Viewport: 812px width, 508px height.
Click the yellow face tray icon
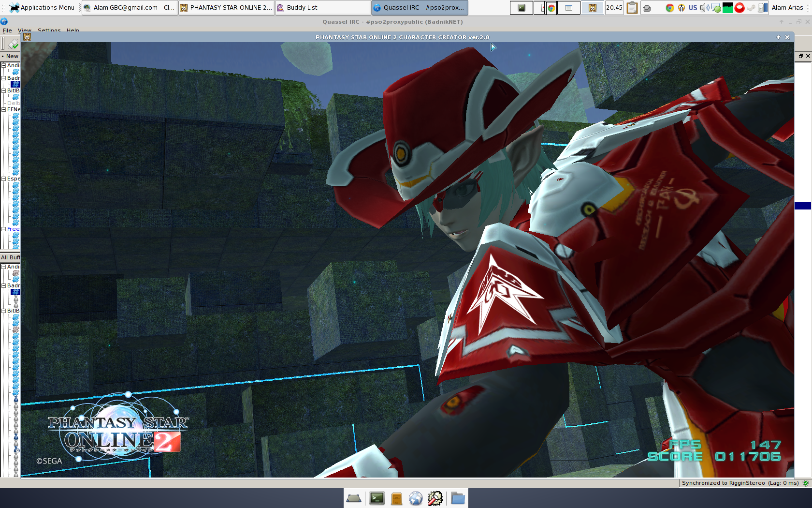point(681,8)
